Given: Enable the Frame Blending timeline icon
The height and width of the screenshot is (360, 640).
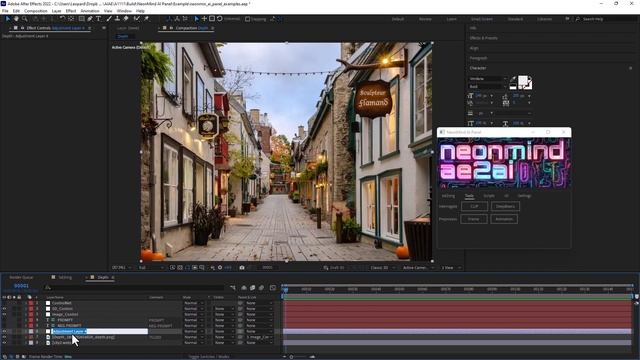Looking at the screenshot, I should (253, 288).
